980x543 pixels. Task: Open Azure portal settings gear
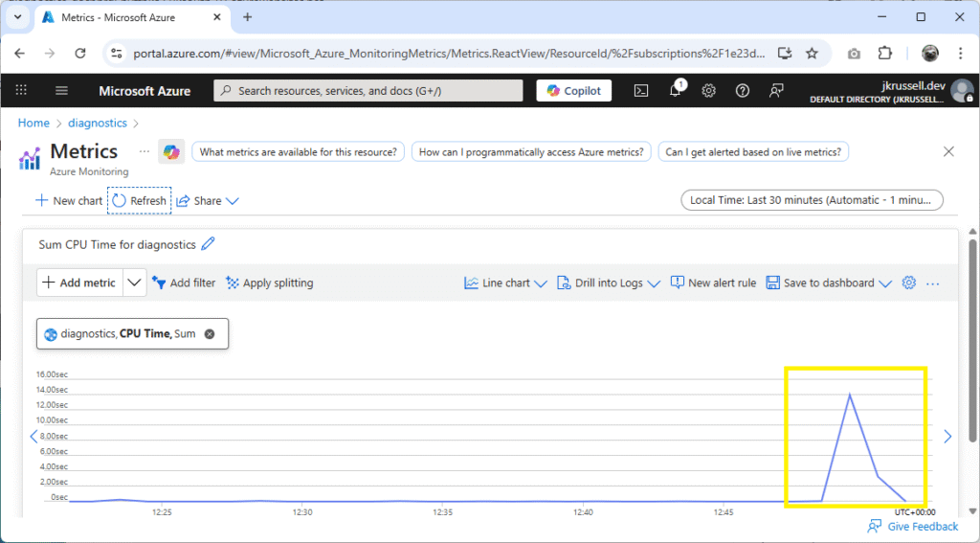[708, 91]
